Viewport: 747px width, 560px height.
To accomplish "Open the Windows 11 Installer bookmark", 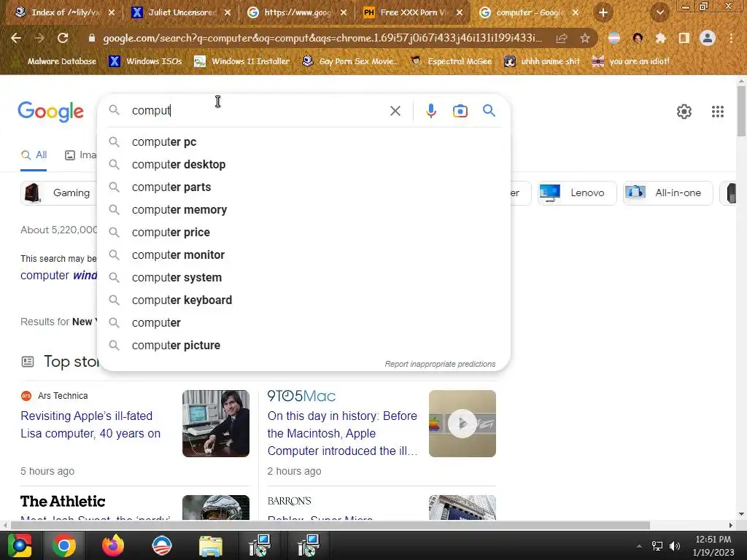I will point(242,61).
